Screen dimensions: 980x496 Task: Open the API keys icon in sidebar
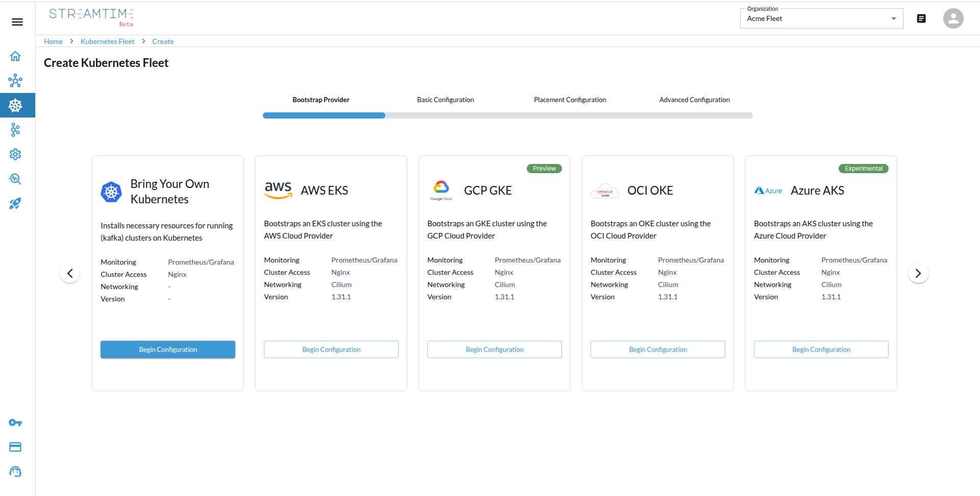point(15,422)
